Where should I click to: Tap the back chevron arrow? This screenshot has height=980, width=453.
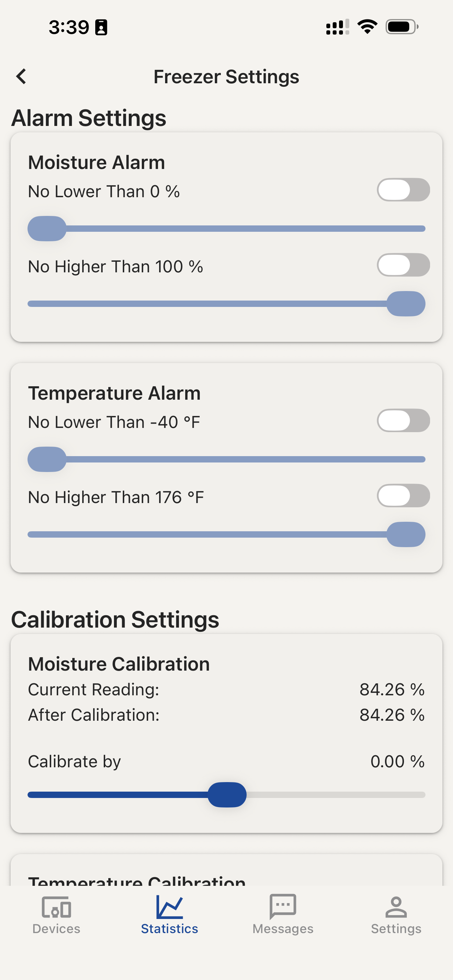click(21, 77)
